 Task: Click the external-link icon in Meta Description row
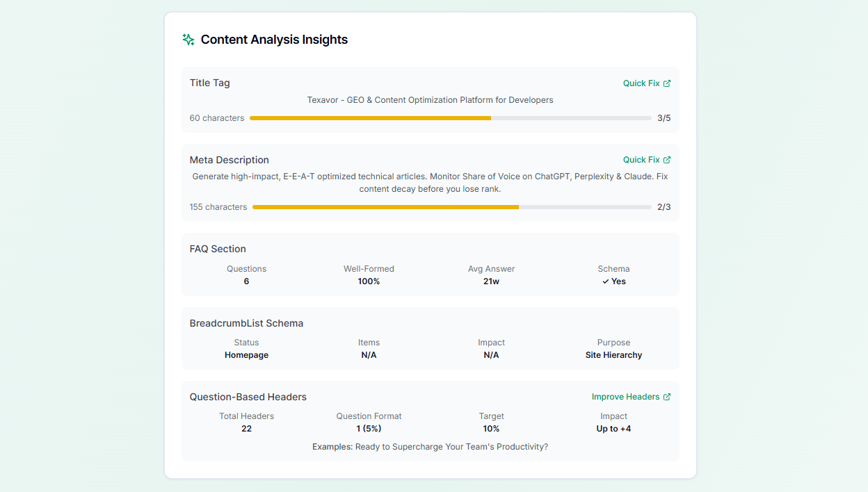667,160
